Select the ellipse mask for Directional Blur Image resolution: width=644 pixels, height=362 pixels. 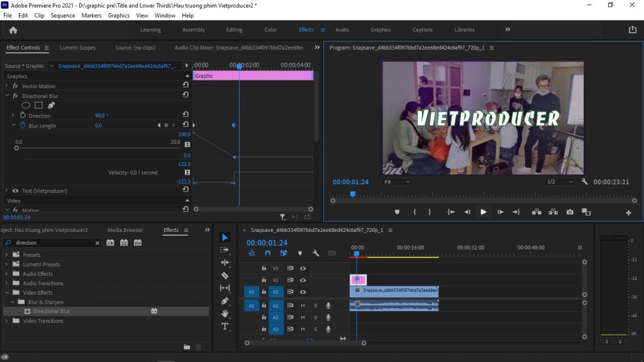coord(26,105)
